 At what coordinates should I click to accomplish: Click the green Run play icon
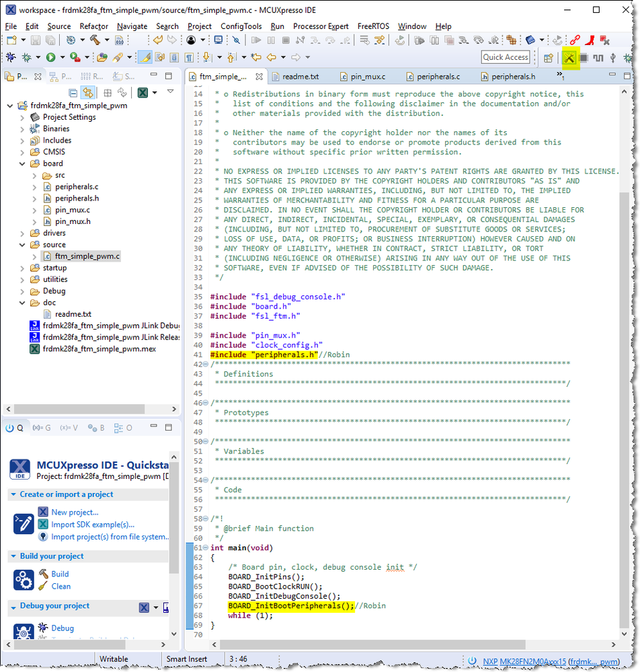[x=50, y=57]
